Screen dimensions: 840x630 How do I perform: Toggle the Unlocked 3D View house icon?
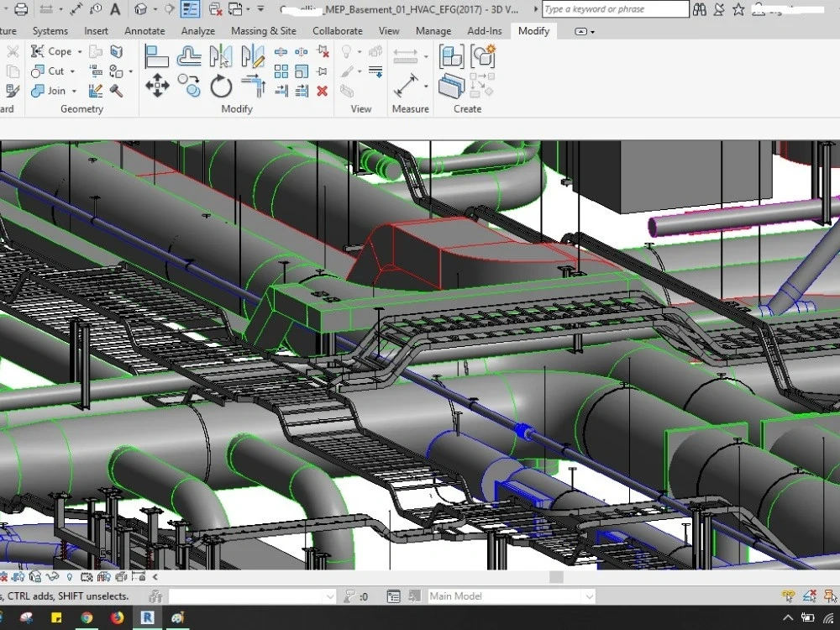click(35, 577)
